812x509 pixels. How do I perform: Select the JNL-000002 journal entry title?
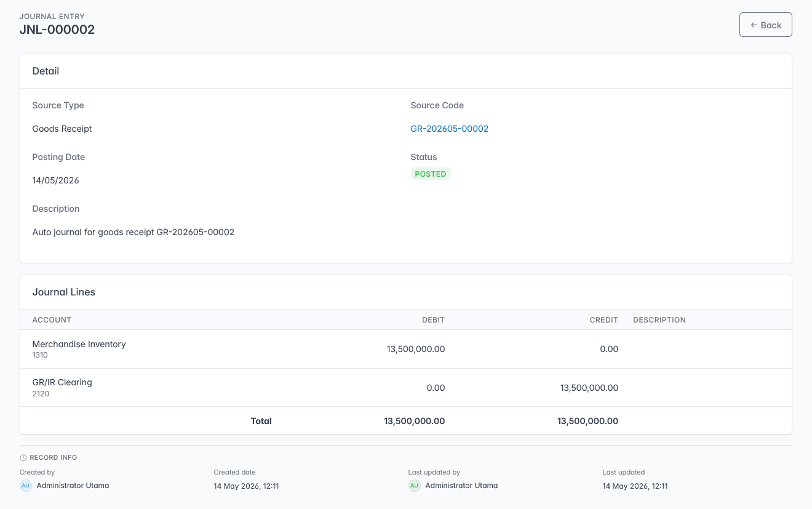point(57,29)
